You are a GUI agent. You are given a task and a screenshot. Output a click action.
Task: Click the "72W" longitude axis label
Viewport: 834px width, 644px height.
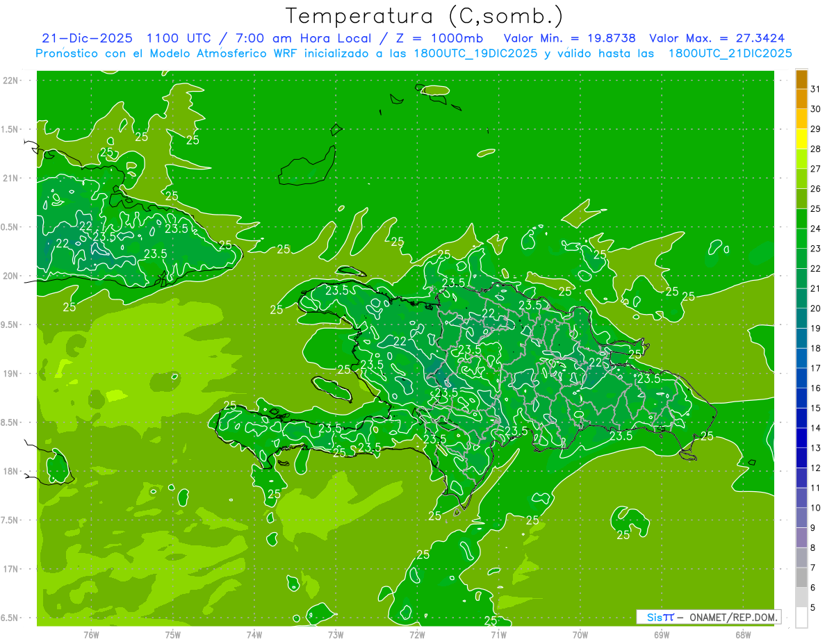tap(417, 634)
